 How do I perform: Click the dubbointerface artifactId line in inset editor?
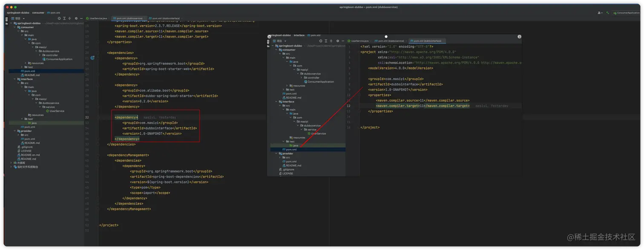click(405, 84)
